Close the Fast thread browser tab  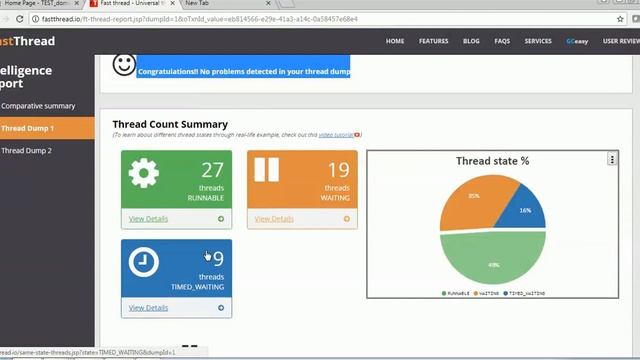coord(173,3)
